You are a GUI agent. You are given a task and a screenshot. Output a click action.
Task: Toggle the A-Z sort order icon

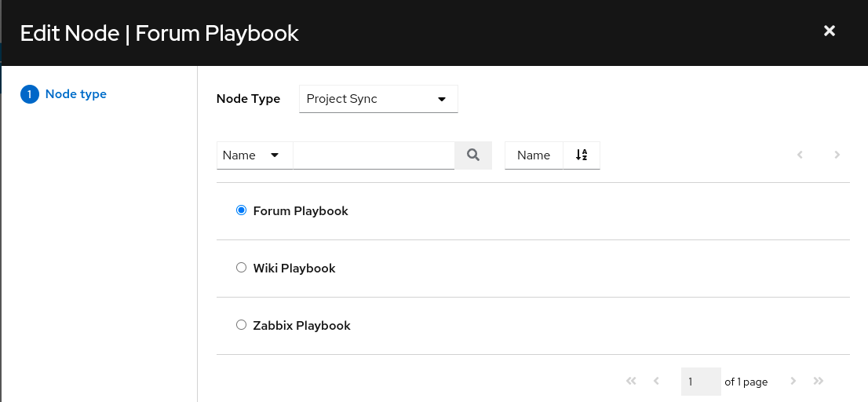click(582, 155)
